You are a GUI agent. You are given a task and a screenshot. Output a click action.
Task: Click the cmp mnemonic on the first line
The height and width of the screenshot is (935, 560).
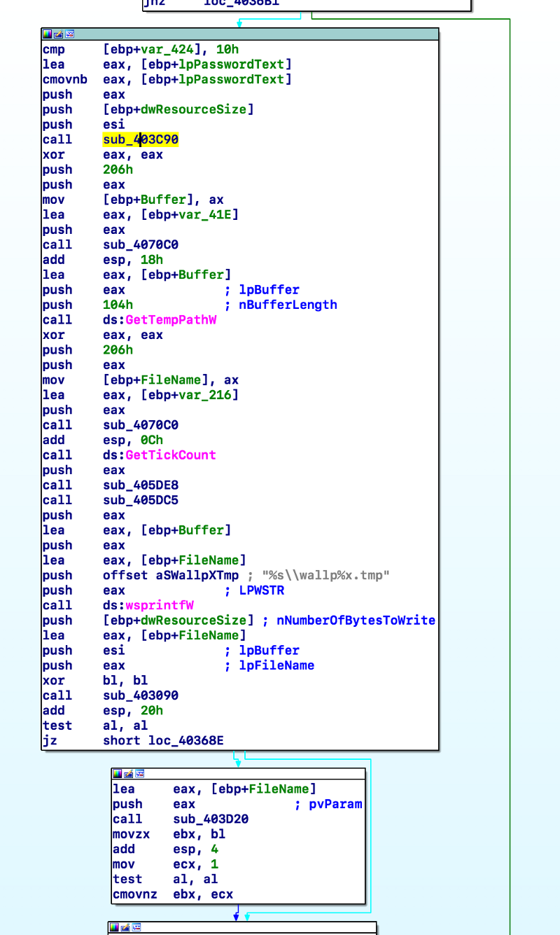pos(54,50)
